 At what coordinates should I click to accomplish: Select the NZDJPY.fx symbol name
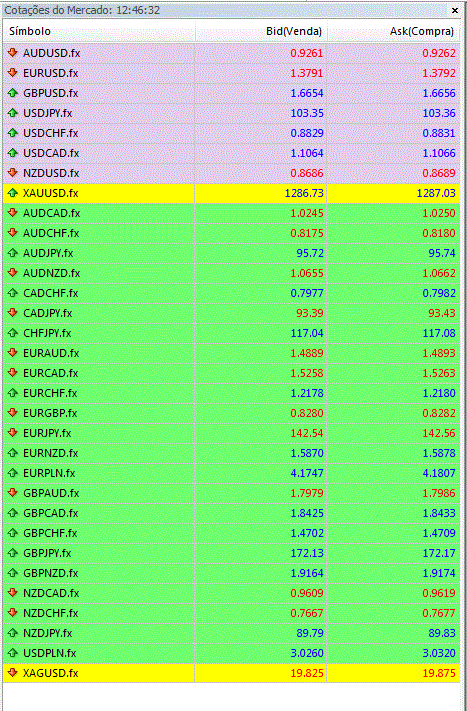click(48, 633)
